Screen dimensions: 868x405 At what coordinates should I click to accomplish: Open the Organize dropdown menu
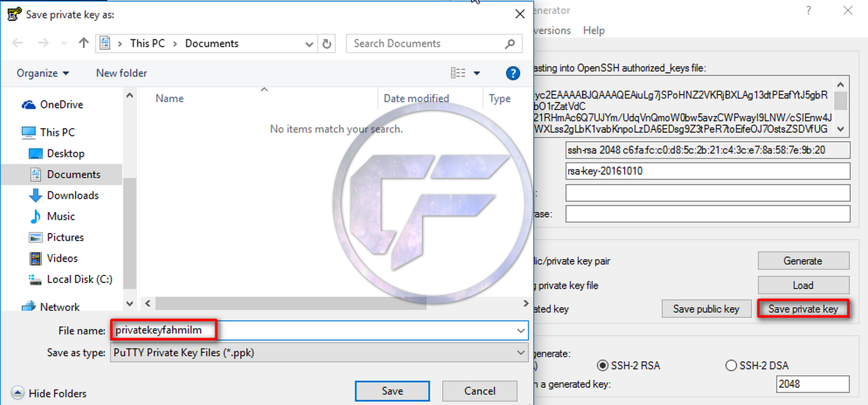tap(43, 73)
